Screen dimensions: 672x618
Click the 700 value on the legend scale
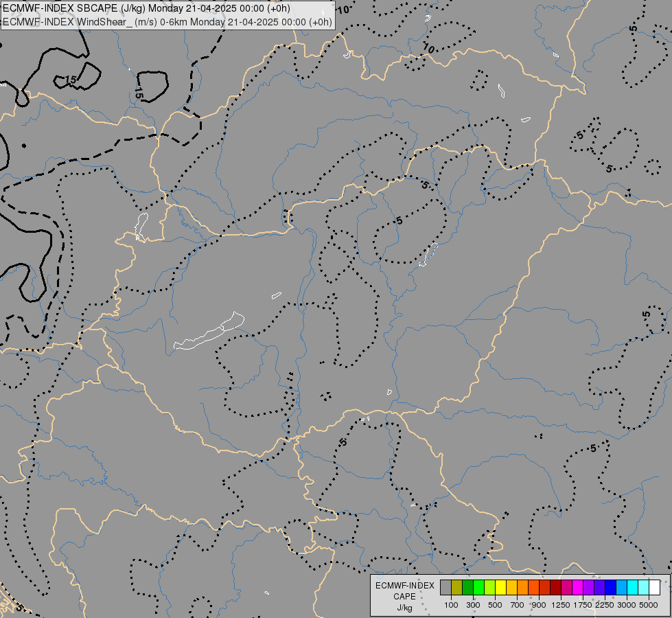[518, 605]
